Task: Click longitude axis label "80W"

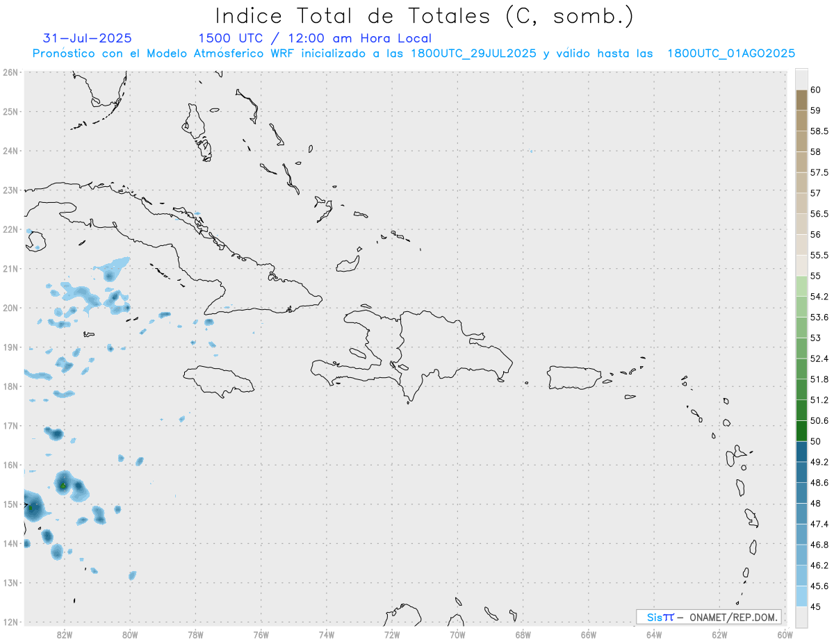Action: 130,634
